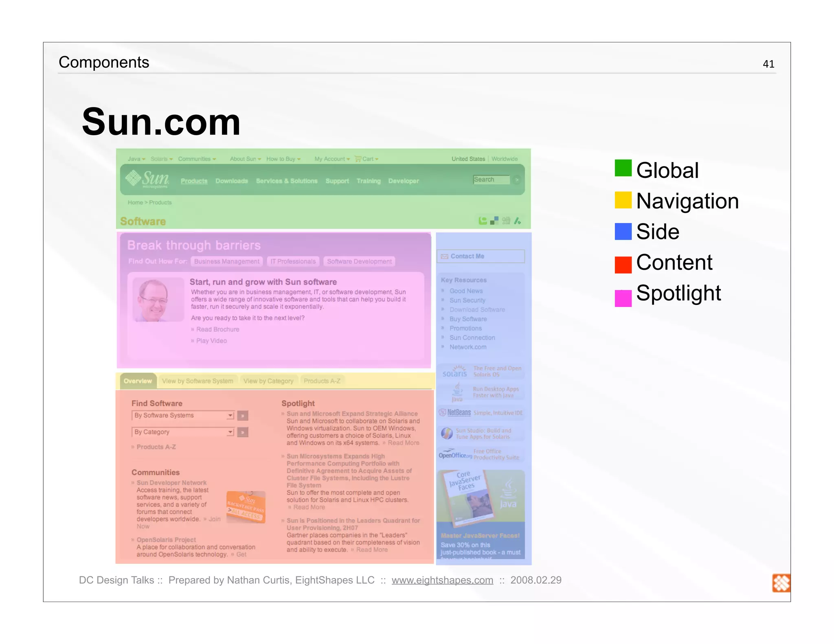Click the OpenOffice.org logo

click(455, 454)
